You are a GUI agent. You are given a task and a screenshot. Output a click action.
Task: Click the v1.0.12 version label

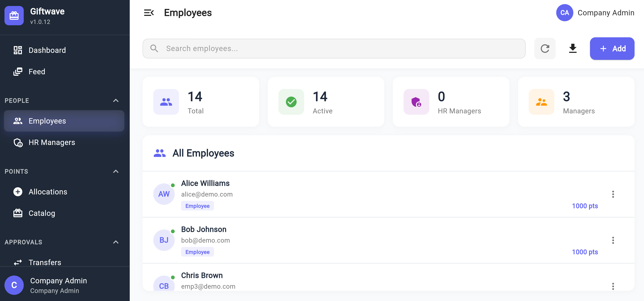pos(40,22)
